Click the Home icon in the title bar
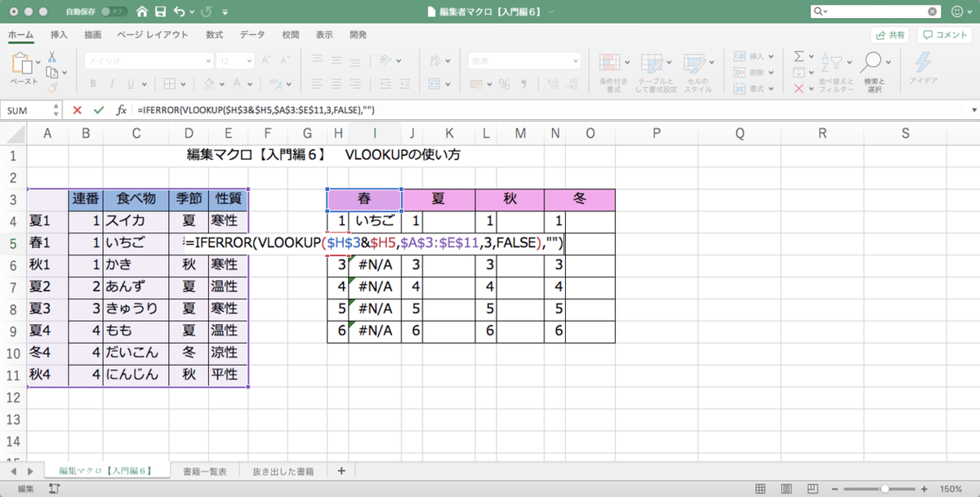Image resolution: width=980 pixels, height=497 pixels. [x=143, y=12]
